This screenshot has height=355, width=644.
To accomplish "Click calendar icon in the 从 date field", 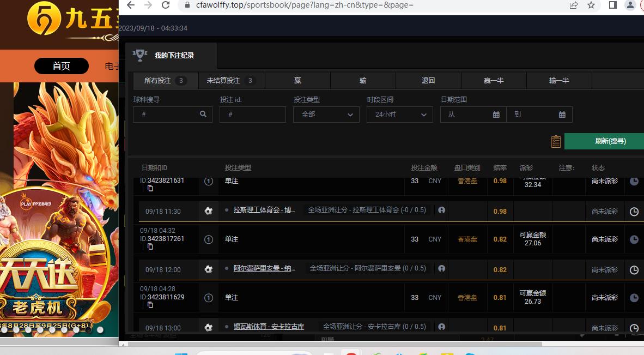I will [496, 115].
